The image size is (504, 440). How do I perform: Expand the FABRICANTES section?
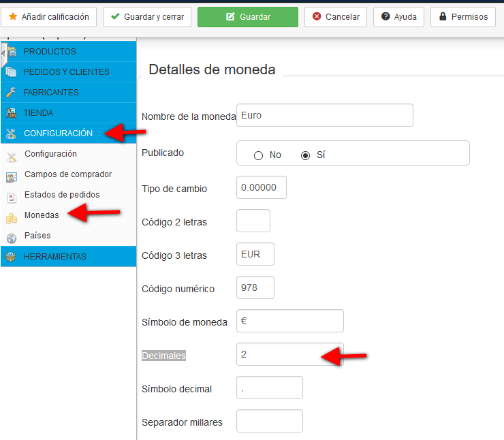69,92
